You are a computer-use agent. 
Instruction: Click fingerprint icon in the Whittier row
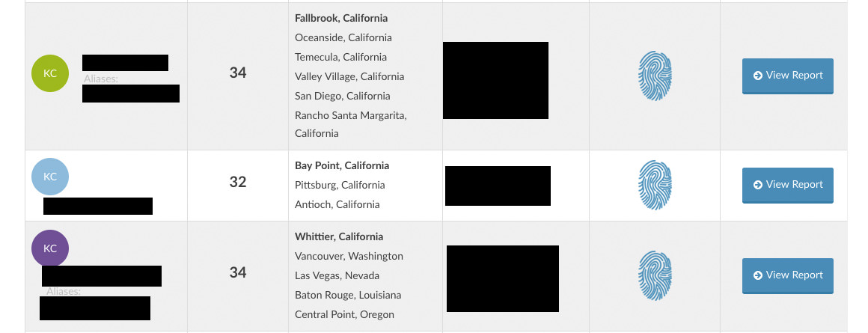[655, 275]
